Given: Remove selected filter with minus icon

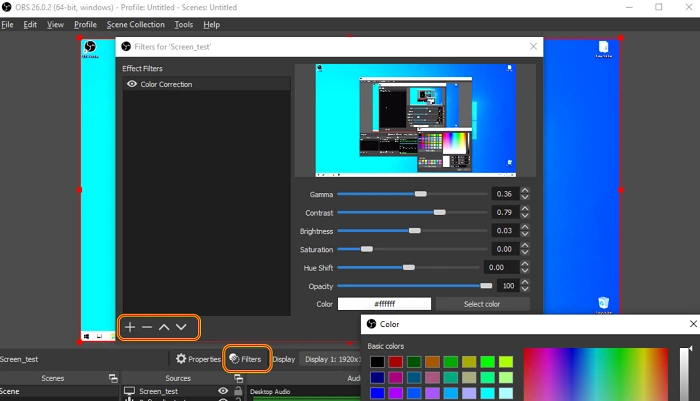Looking at the screenshot, I should 147,327.
